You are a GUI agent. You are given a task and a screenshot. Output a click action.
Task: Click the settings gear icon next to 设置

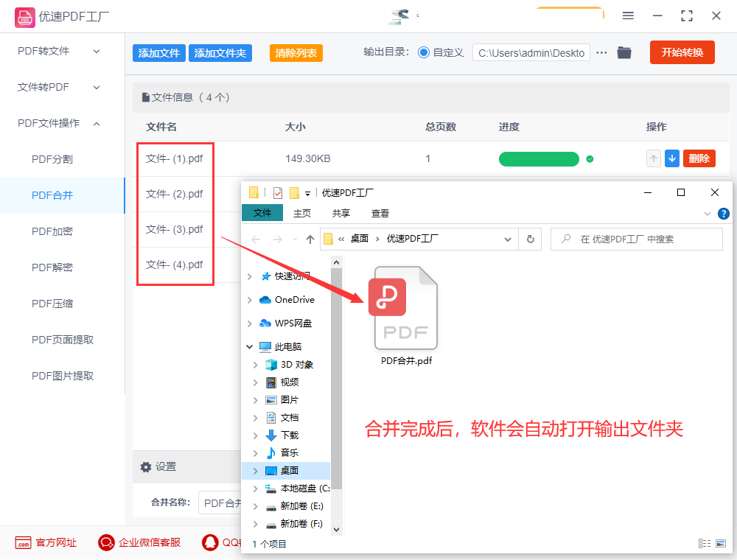click(x=146, y=467)
